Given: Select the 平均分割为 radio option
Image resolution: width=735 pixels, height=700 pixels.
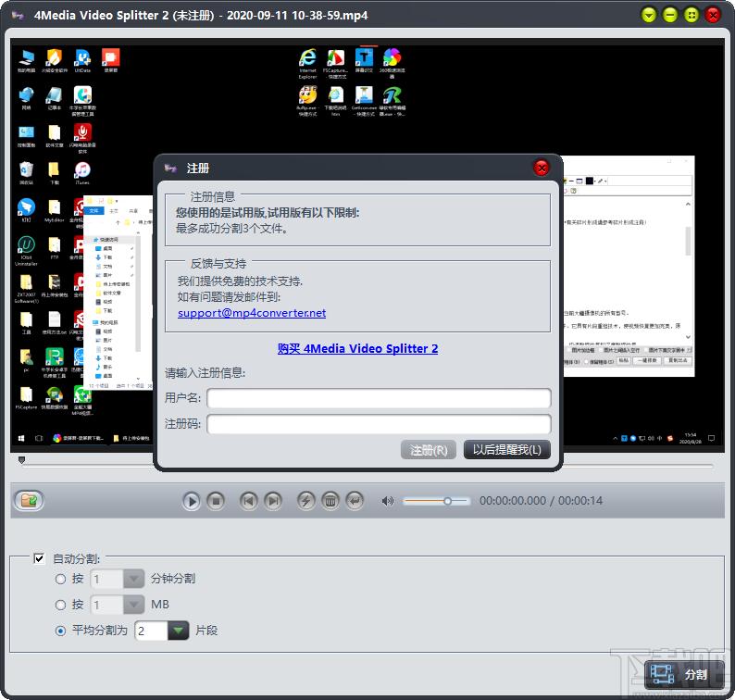Looking at the screenshot, I should pos(60,631).
